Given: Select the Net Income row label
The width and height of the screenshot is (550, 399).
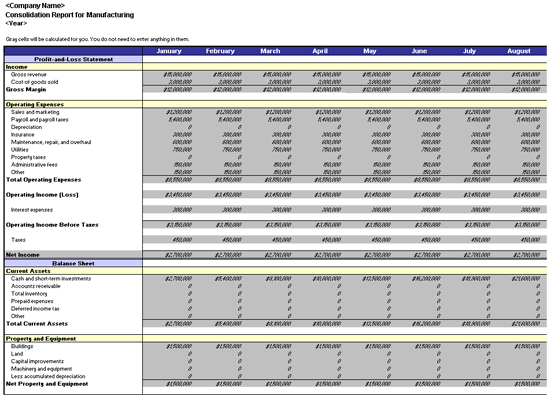Looking at the screenshot, I should pyautogui.click(x=22, y=255).
